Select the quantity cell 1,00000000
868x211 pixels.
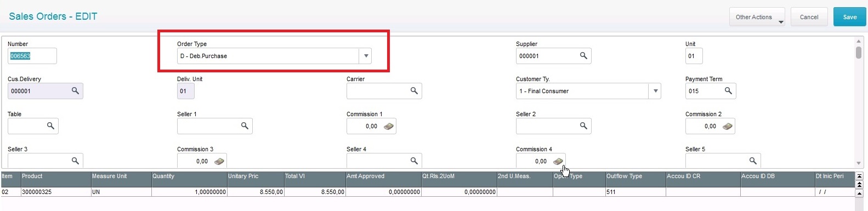click(x=189, y=192)
